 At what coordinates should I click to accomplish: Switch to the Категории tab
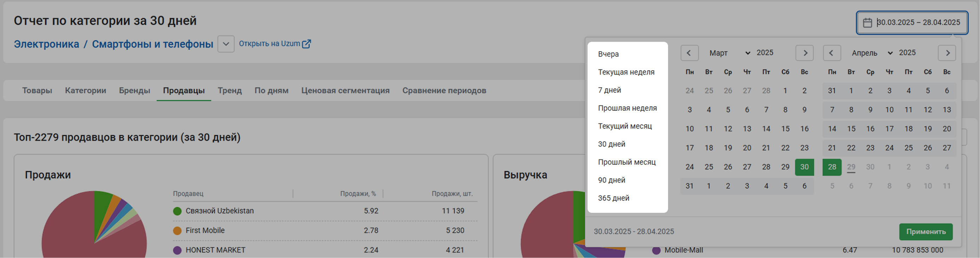click(x=85, y=91)
